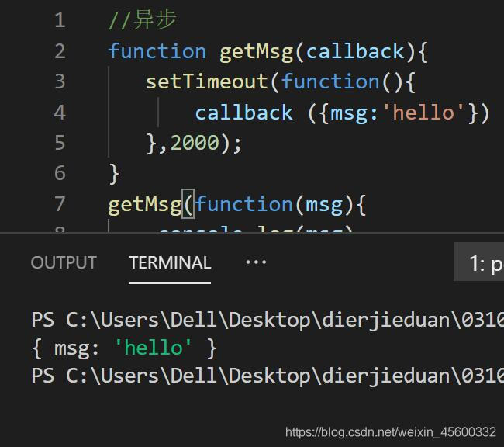The width and height of the screenshot is (504, 447).
Task: Click line number 2 in the gutter
Action: (60, 51)
